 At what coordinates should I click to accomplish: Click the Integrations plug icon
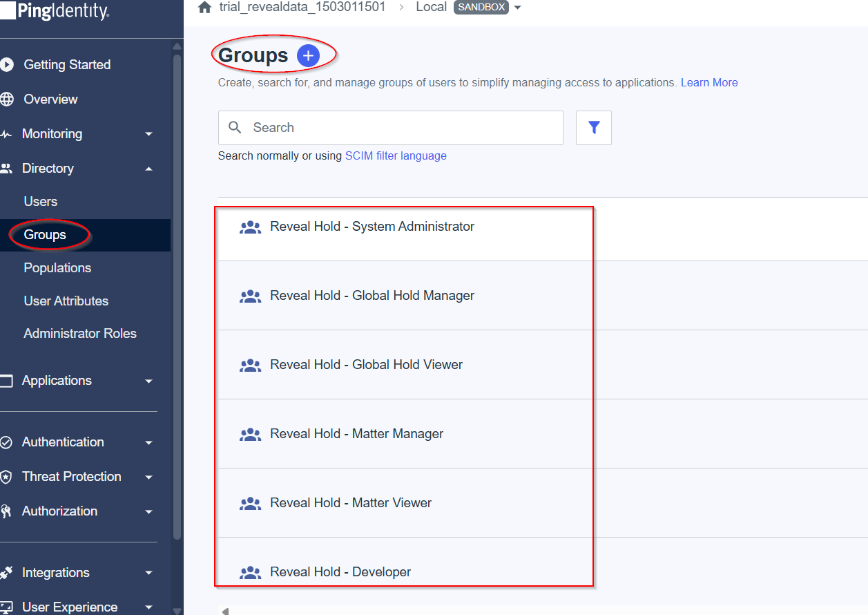7,573
